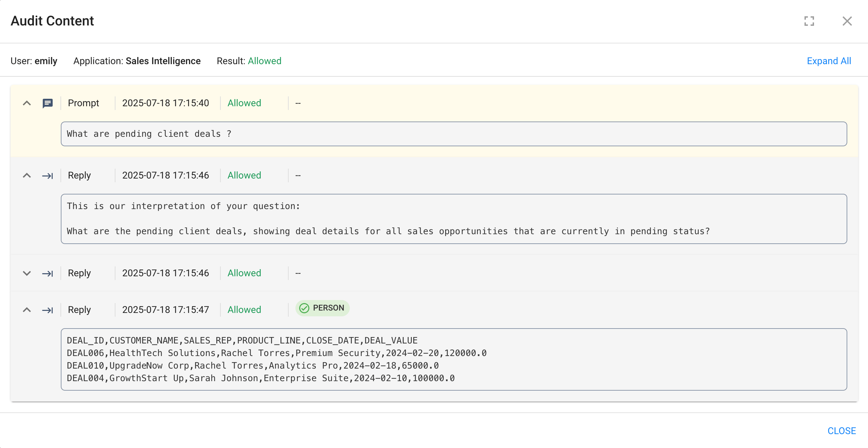Viewport: 868px width, 448px height.
Task: Click the green checkmark in PERSON badge
Action: click(x=304, y=308)
